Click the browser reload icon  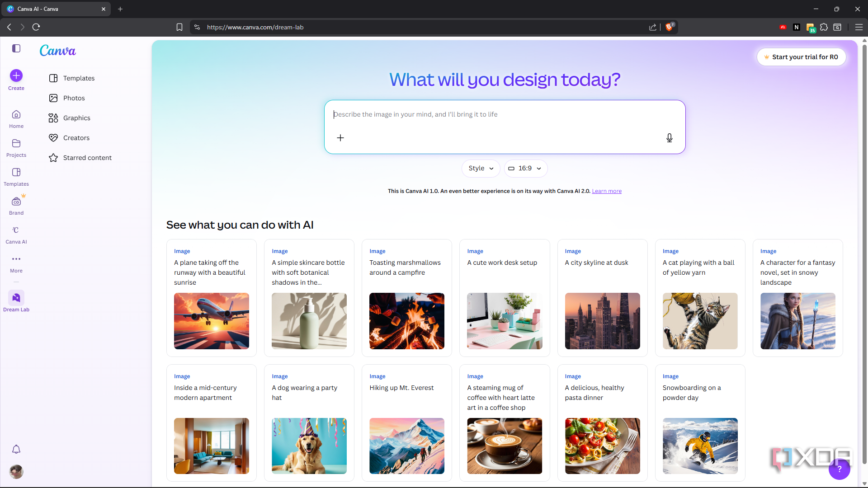[36, 27]
